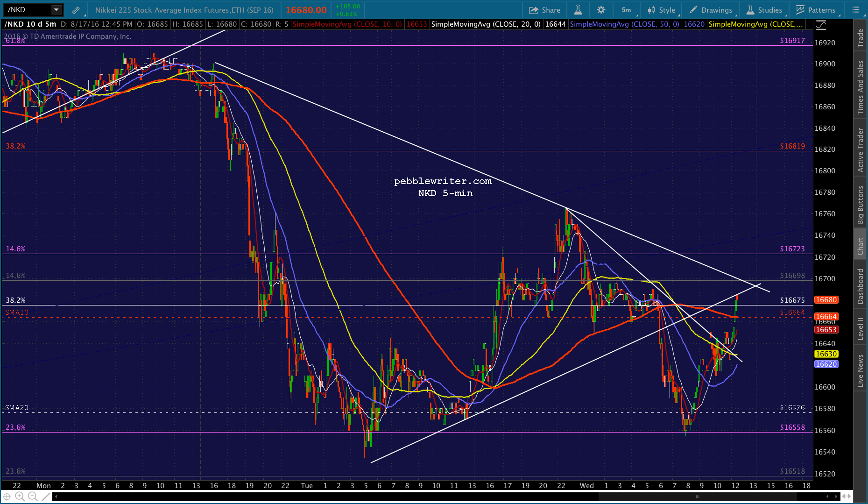Click the symbol link paperclip icon
This screenshot has width=868, height=504.
coord(76,10)
